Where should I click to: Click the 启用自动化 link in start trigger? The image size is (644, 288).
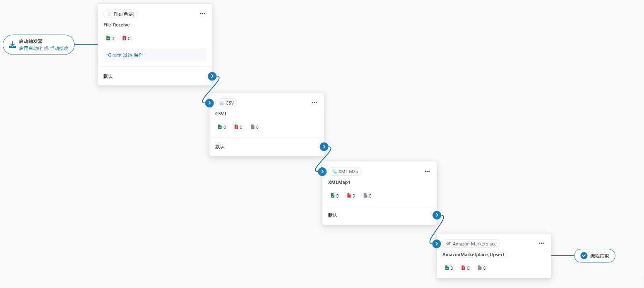click(31, 48)
